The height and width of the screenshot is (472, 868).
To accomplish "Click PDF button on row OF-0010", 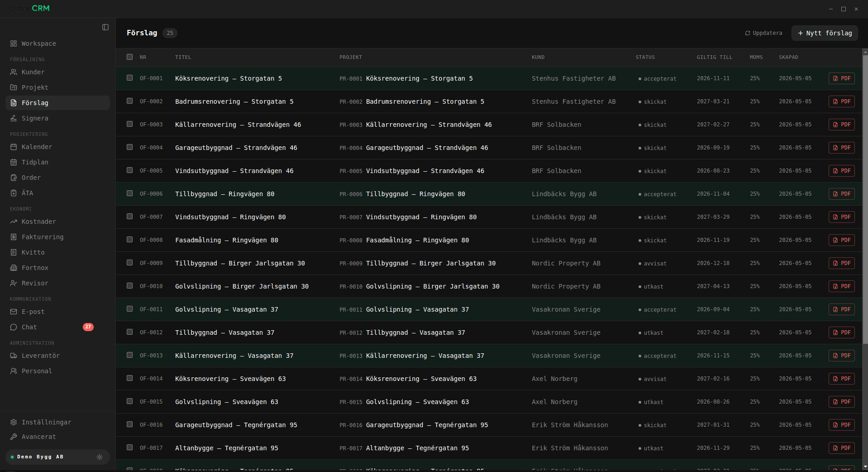I will click(842, 286).
